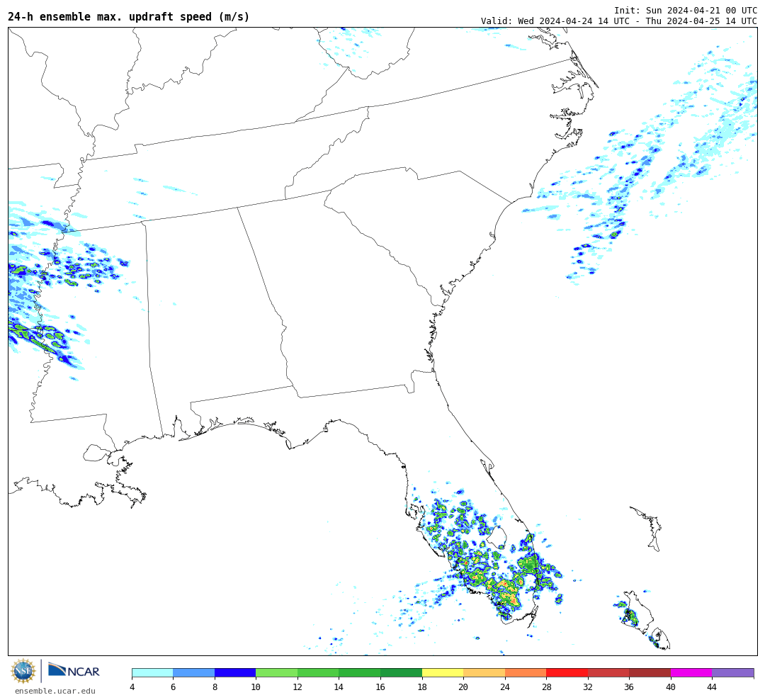The width and height of the screenshot is (765, 700).
Task: Click the bright red 28–32 m/s swatch
Action: click(x=567, y=672)
